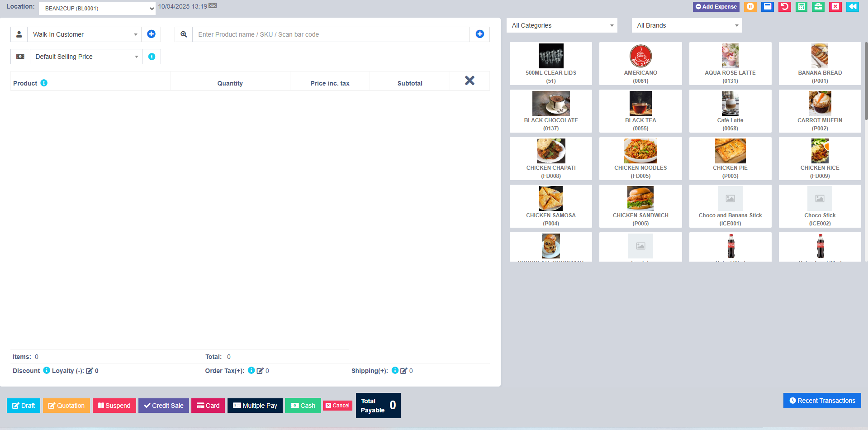Open the calculator icon in the top toolbar
Image resolution: width=868 pixels, height=430 pixels.
(801, 7)
